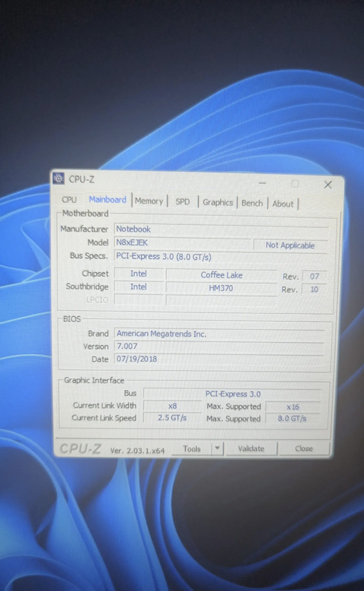The height and width of the screenshot is (591, 364).
Task: Select the Mainboard tab
Action: pos(108,200)
